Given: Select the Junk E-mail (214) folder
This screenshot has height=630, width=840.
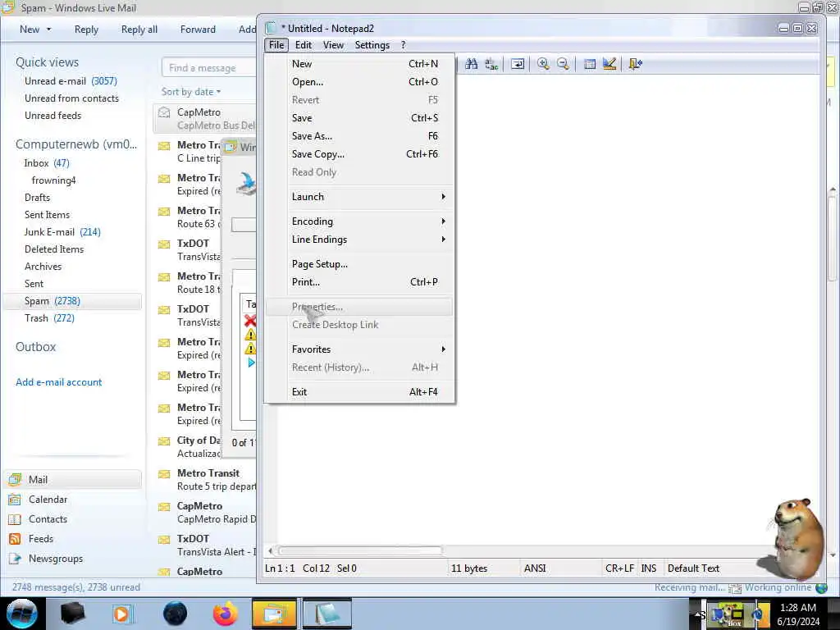Looking at the screenshot, I should (x=62, y=232).
